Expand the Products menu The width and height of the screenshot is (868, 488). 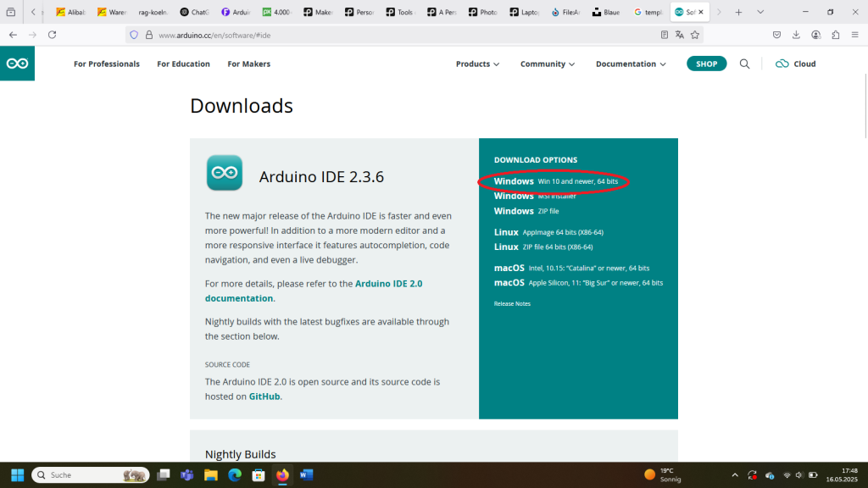pos(477,64)
